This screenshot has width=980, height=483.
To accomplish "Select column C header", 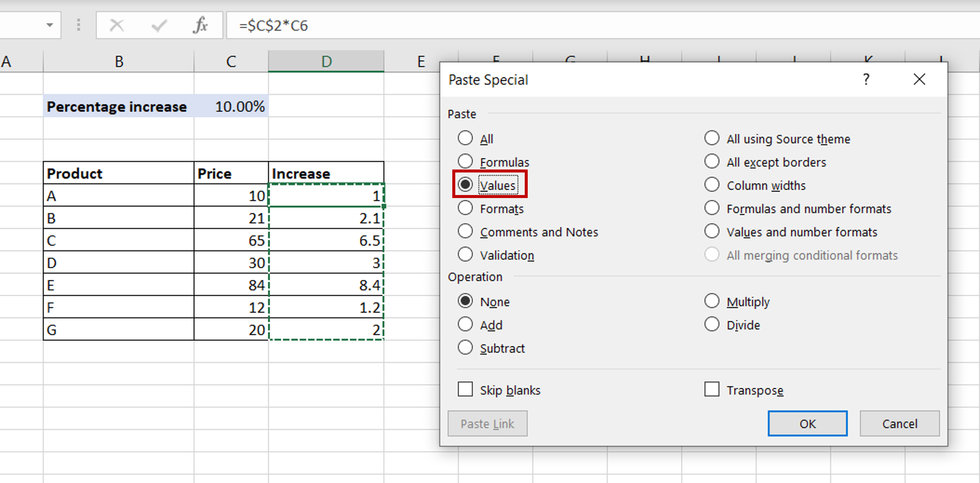I will tap(231, 61).
